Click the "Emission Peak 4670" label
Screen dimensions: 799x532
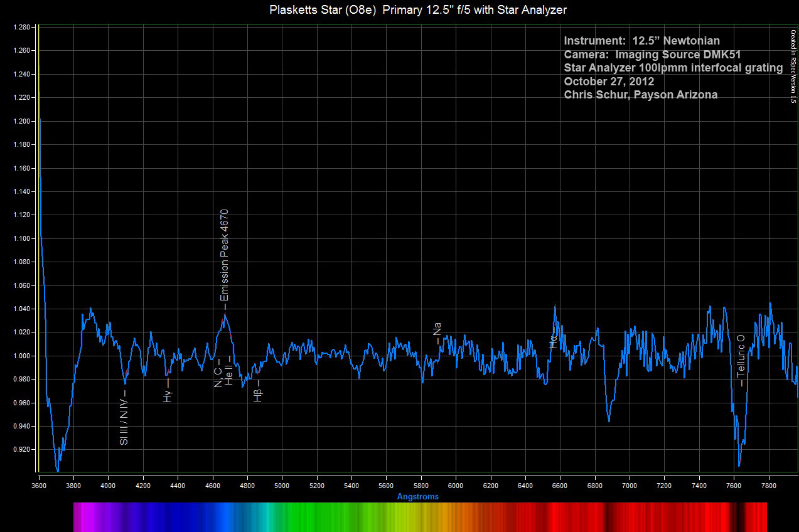(x=225, y=255)
